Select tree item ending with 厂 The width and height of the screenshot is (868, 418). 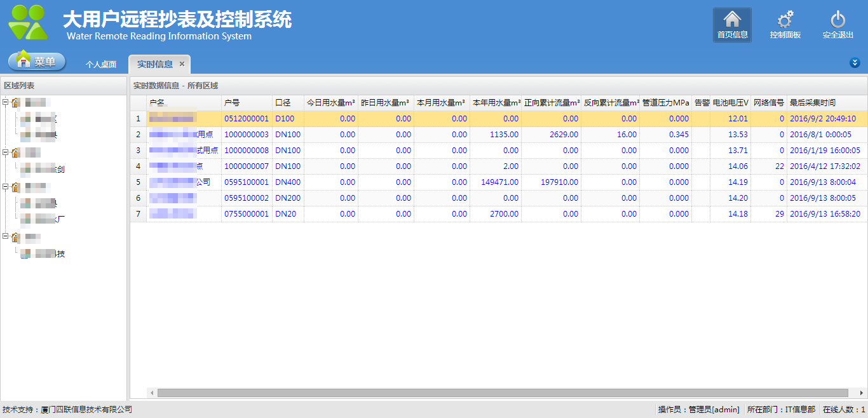point(43,220)
